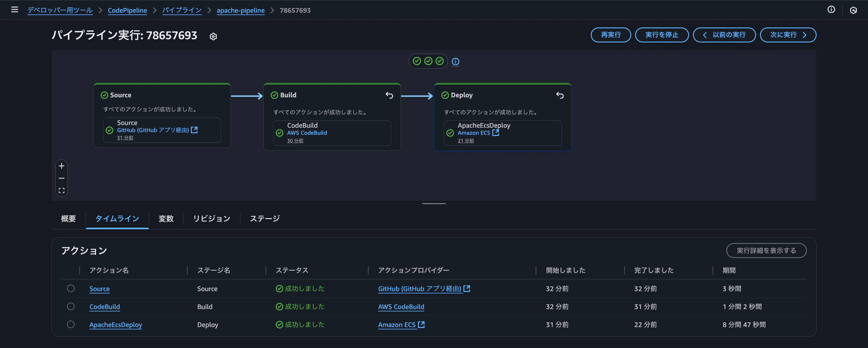This screenshot has width=868, height=348.
Task: Click the CodeBuild action success icon in diagram
Action: [x=280, y=133]
